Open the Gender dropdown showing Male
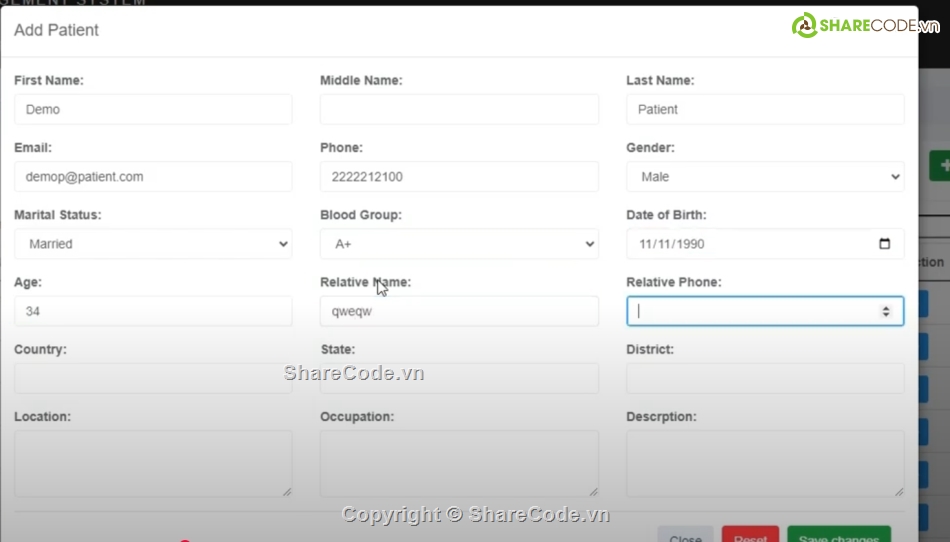The image size is (950, 542). [x=765, y=177]
